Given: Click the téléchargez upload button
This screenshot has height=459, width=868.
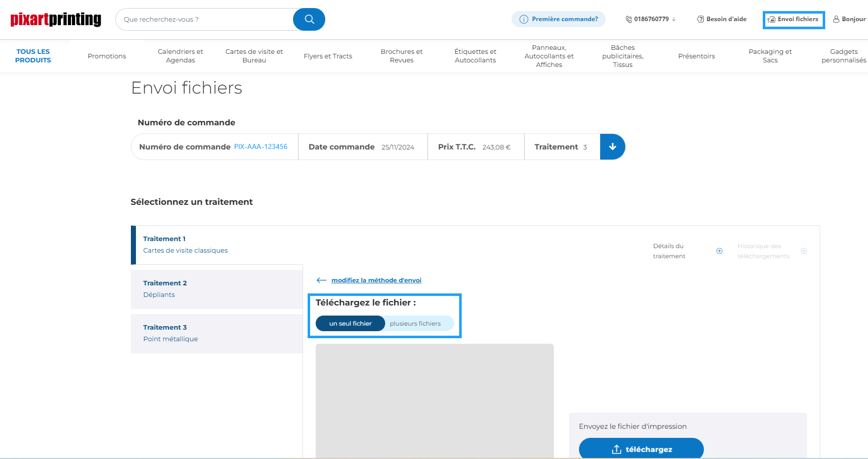Looking at the screenshot, I should click(x=641, y=449).
